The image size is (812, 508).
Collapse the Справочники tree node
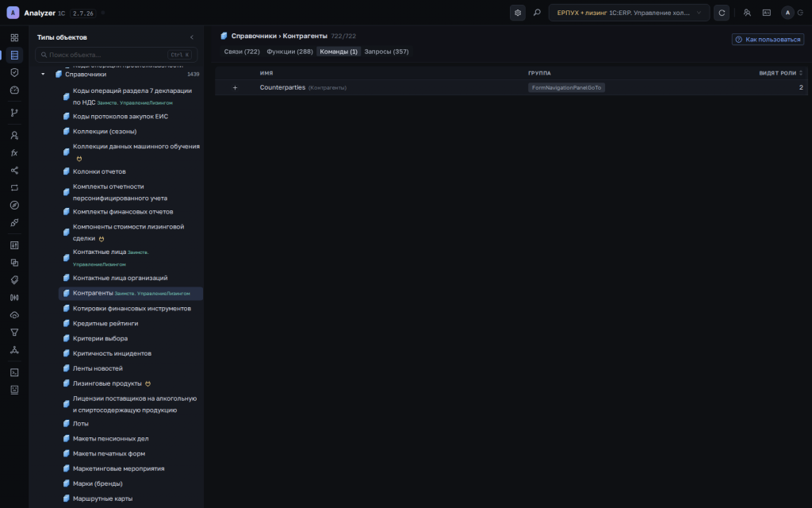coord(43,74)
